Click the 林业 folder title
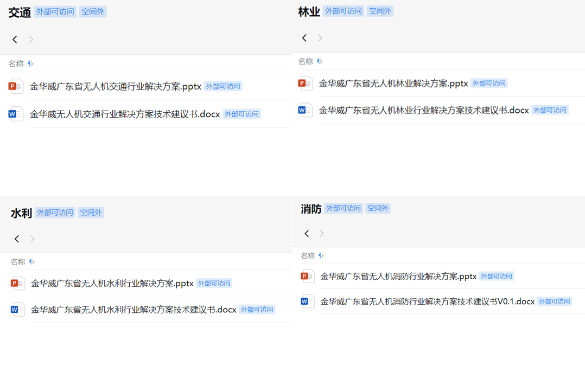The width and height of the screenshot is (585, 392). click(309, 12)
